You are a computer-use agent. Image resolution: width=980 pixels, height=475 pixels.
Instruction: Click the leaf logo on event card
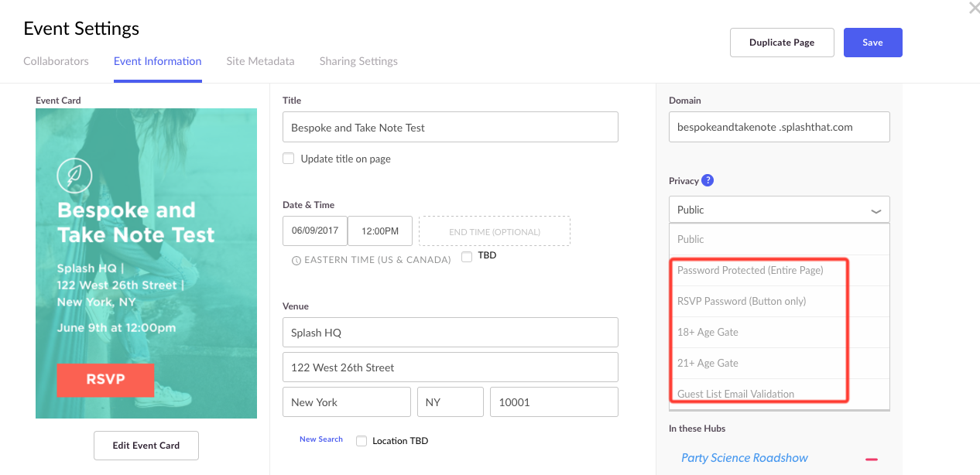click(75, 176)
